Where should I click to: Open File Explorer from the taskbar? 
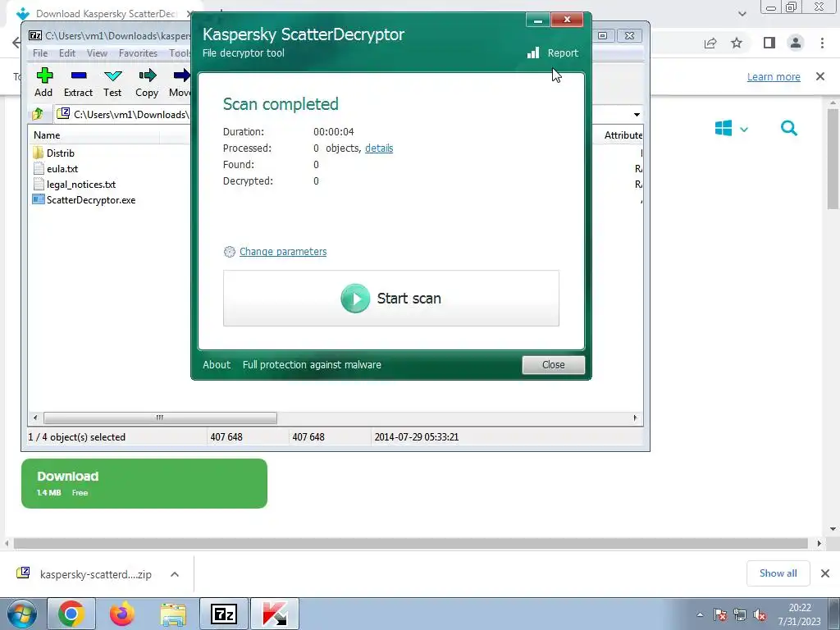(174, 614)
